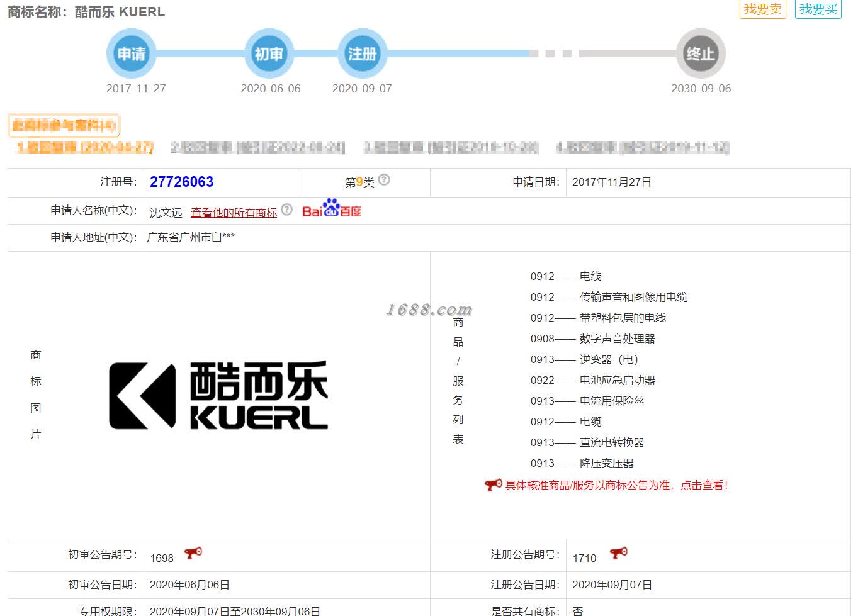Click the page title 商标名称：酷而乐 KUERL
The height and width of the screenshot is (616, 858).
[x=86, y=12]
